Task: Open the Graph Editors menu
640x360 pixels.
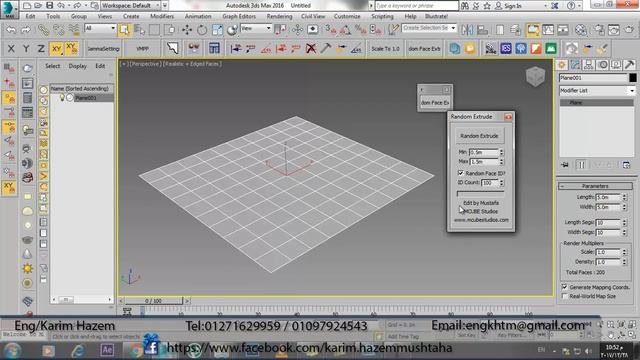Action: click(x=239, y=16)
